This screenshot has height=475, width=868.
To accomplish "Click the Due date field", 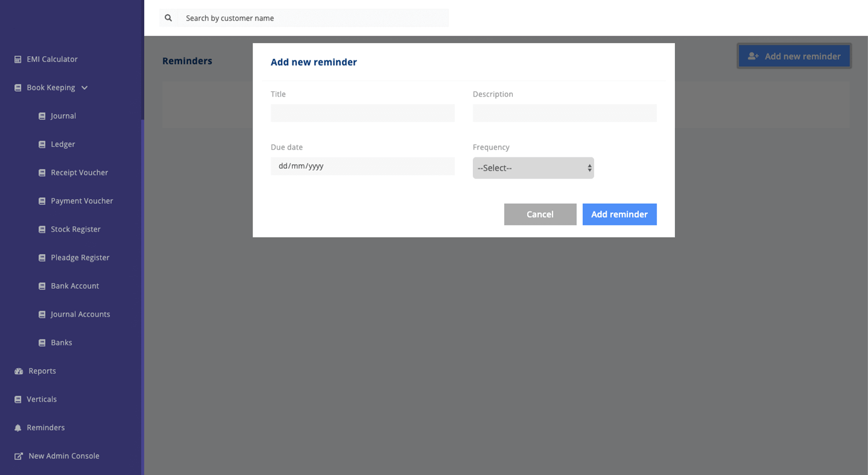I will pyautogui.click(x=362, y=166).
